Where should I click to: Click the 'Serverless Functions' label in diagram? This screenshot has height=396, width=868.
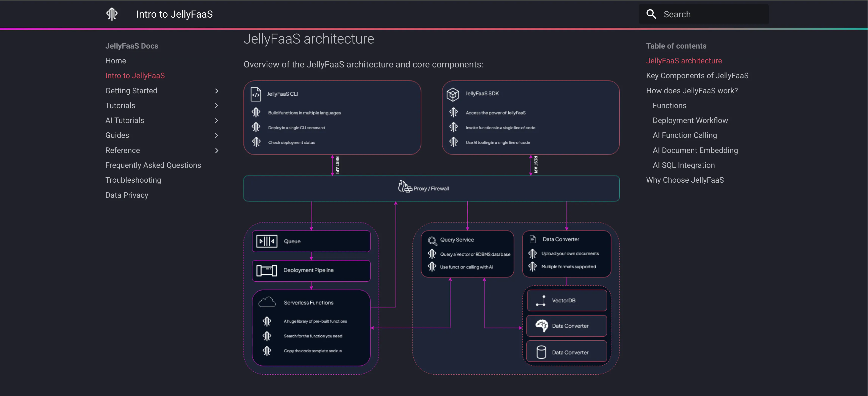click(x=308, y=303)
